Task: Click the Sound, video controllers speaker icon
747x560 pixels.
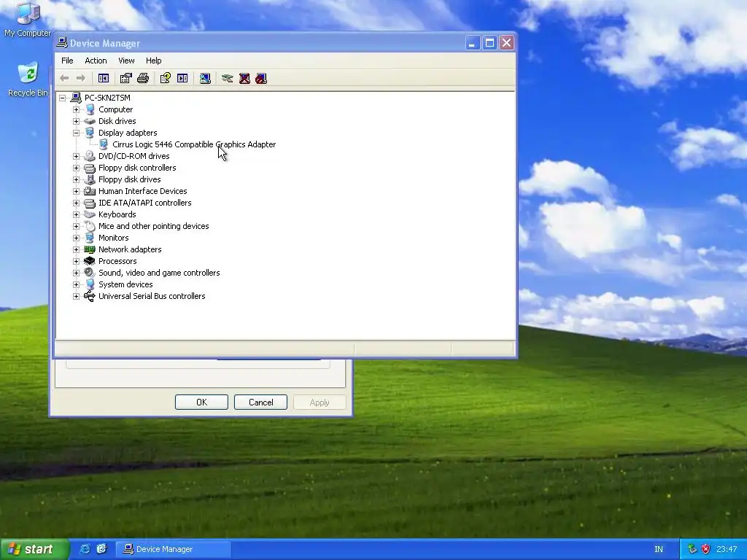Action: (90, 273)
